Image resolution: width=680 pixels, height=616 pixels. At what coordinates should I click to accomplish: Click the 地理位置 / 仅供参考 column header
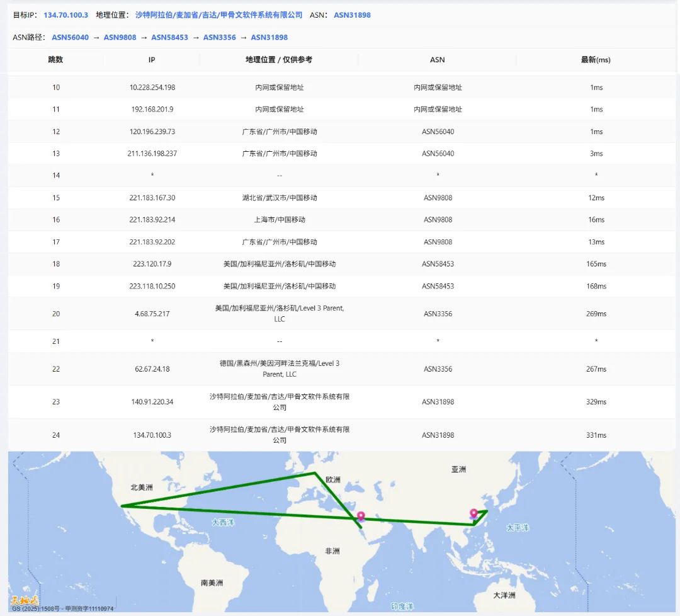(x=279, y=60)
